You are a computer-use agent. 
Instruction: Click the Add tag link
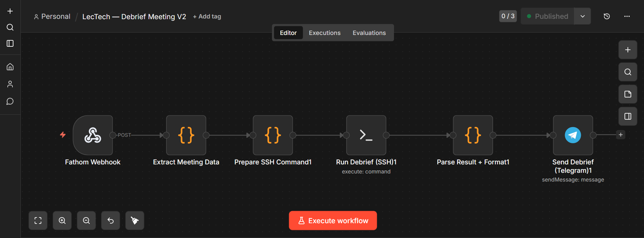coord(207,16)
